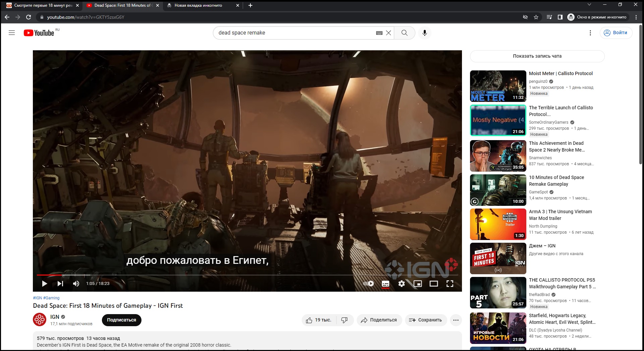Subscribe with Подписаться button
The width and height of the screenshot is (644, 351).
pos(122,320)
